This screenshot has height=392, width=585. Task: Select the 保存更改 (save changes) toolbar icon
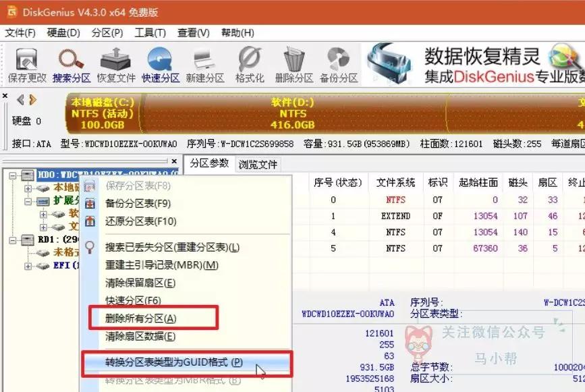point(26,62)
